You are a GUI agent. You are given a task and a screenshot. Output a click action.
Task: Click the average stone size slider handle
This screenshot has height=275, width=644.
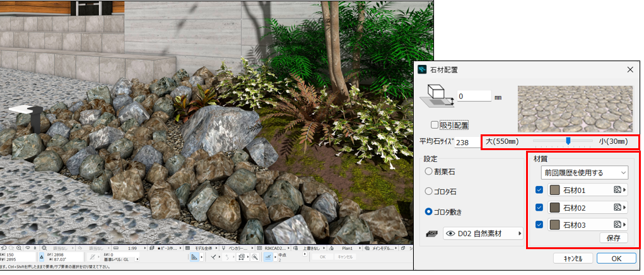tap(568, 141)
